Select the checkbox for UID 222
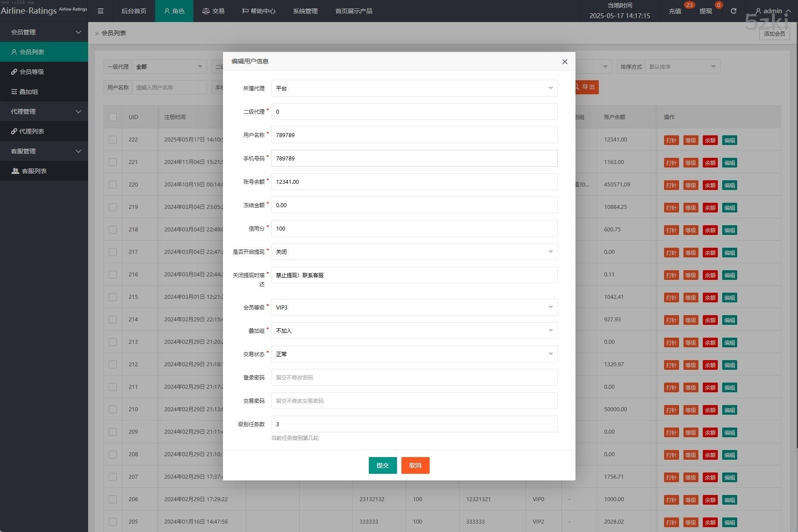The width and height of the screenshot is (798, 532). [x=113, y=140]
